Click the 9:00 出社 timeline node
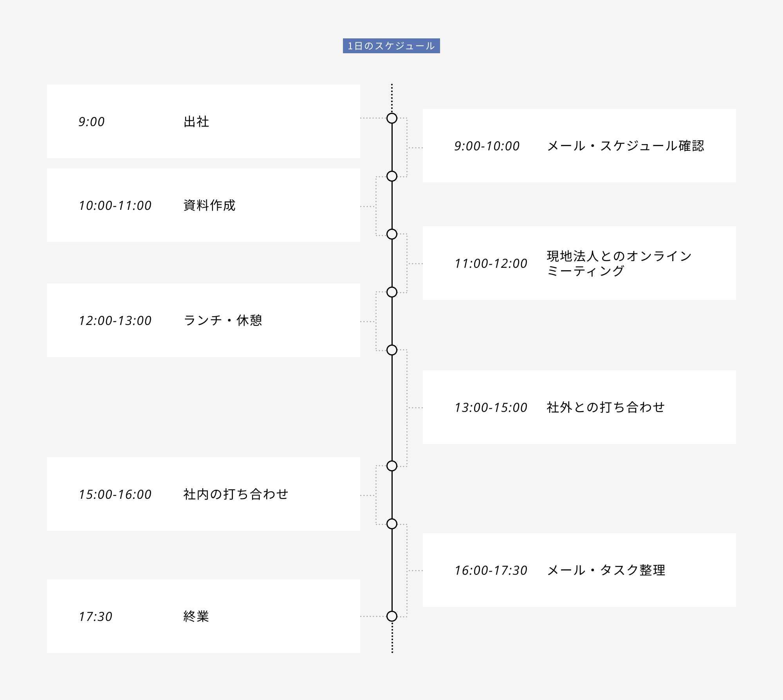The height and width of the screenshot is (700, 783). click(391, 118)
